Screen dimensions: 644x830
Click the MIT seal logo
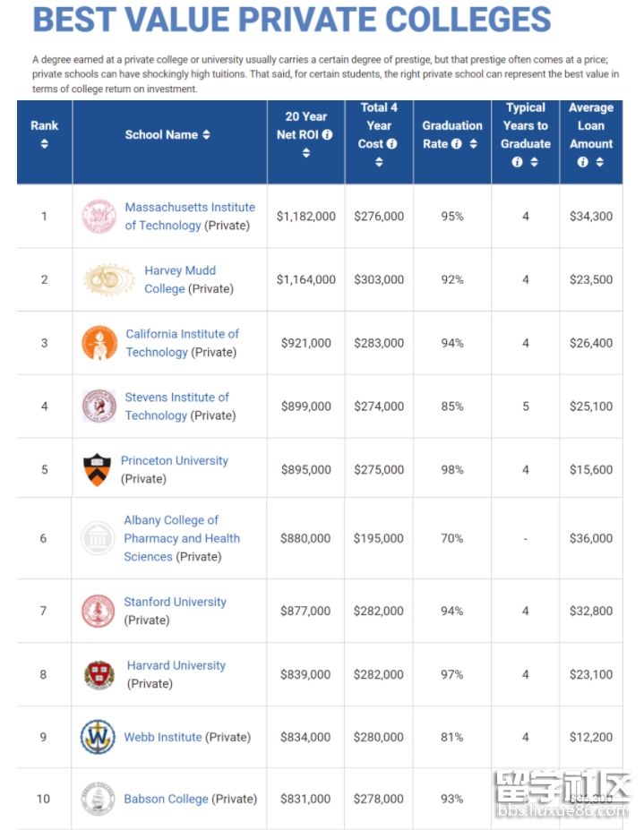coord(99,217)
